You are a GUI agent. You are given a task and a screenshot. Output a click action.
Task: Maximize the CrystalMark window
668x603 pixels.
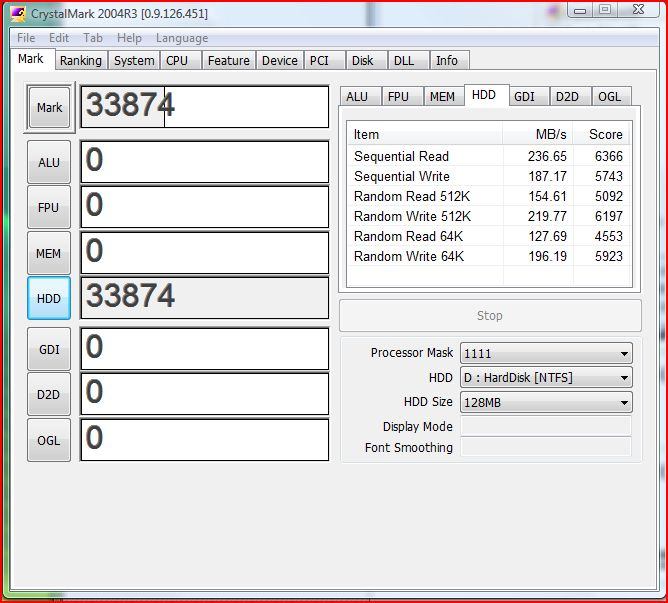pos(605,9)
